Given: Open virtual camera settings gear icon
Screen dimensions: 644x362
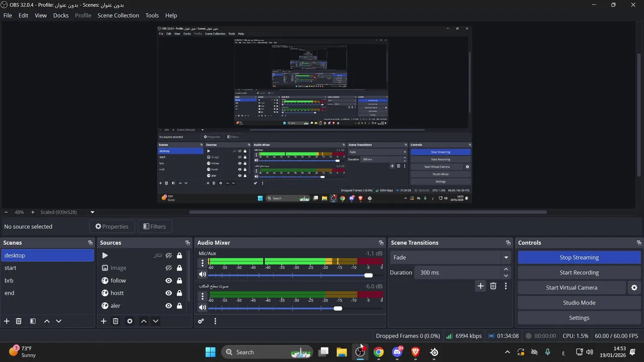Looking at the screenshot, I should click(x=634, y=288).
